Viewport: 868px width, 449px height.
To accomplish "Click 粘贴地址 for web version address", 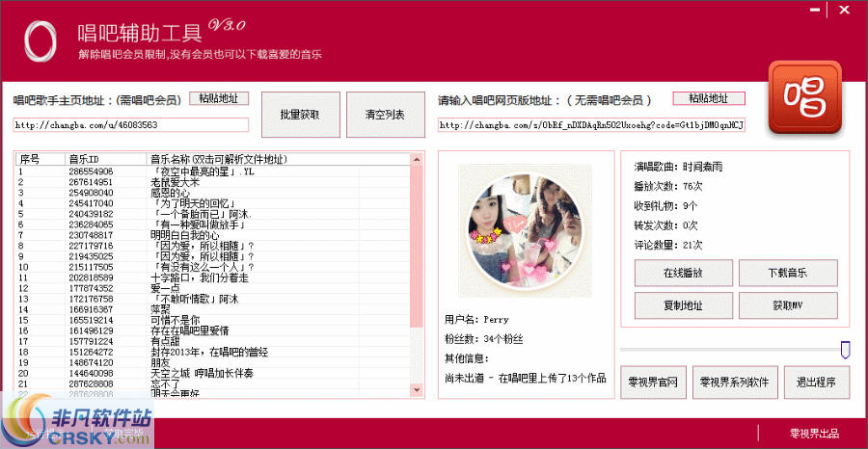I will click(x=709, y=98).
